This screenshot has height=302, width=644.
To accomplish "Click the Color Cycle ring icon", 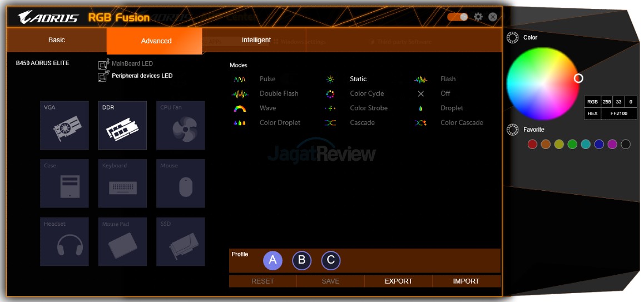I will coord(330,94).
